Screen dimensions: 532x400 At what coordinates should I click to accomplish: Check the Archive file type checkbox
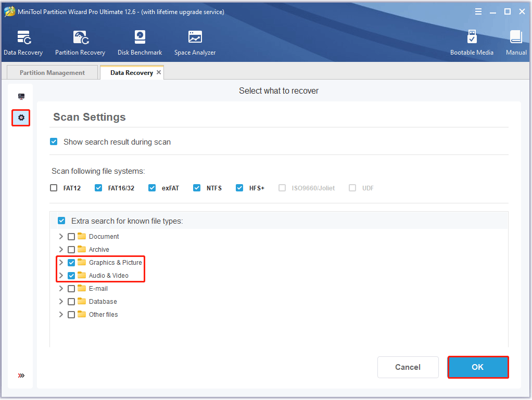click(x=71, y=250)
